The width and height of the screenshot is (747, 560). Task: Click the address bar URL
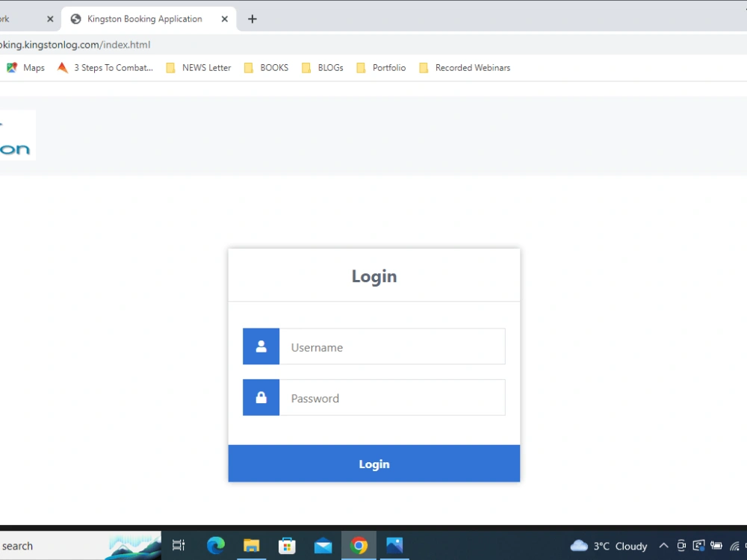[75, 45]
